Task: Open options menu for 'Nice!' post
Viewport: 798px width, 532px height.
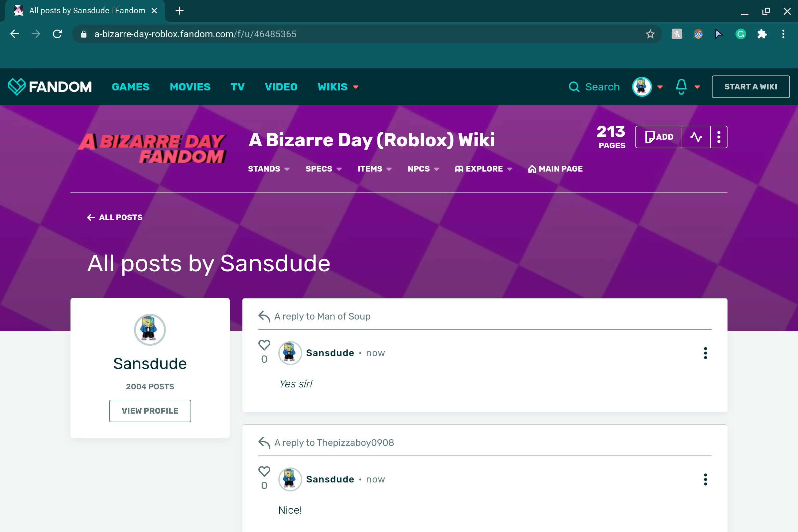Action: click(x=705, y=479)
